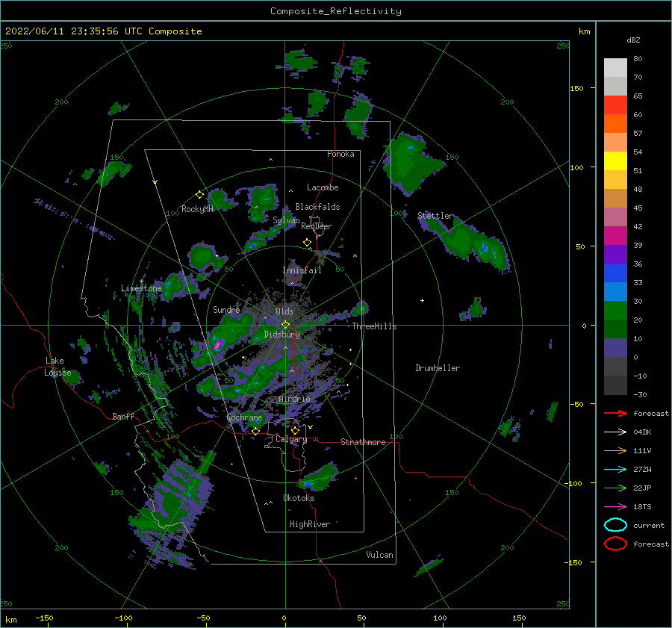The image size is (672, 628).
Task: Click the blue 33-36 dBZ color swatch
Action: pyautogui.click(x=615, y=273)
